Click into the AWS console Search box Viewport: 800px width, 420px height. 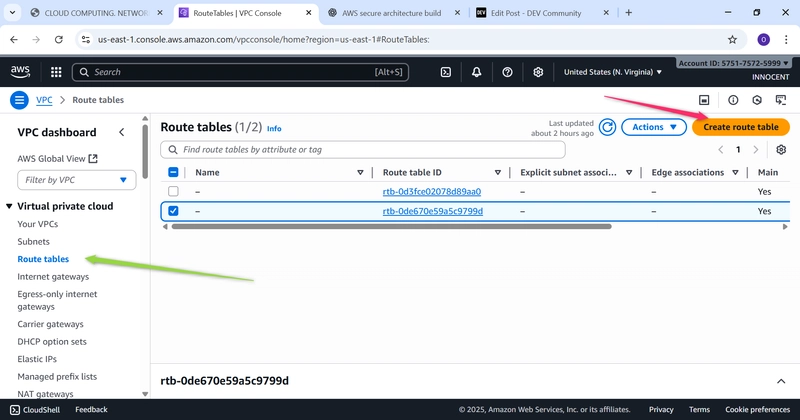click(240, 72)
